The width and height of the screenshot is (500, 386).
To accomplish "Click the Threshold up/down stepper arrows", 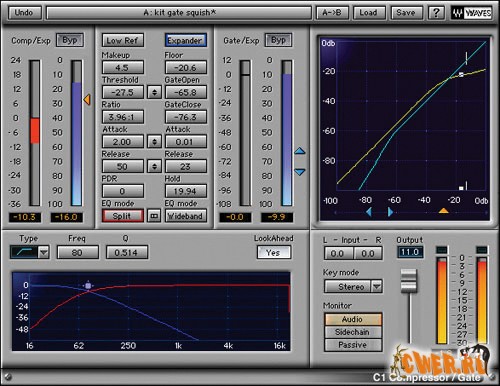I will (x=154, y=92).
